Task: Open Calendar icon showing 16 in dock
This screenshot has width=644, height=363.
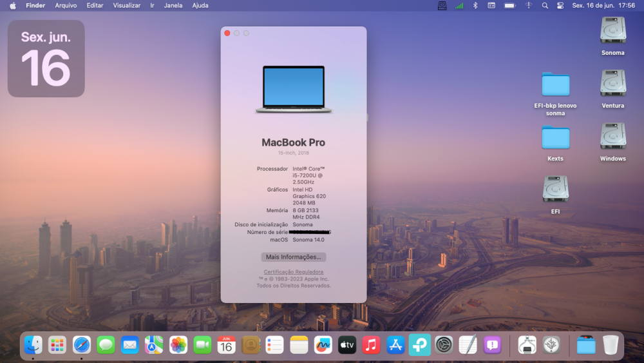Action: pos(226,345)
